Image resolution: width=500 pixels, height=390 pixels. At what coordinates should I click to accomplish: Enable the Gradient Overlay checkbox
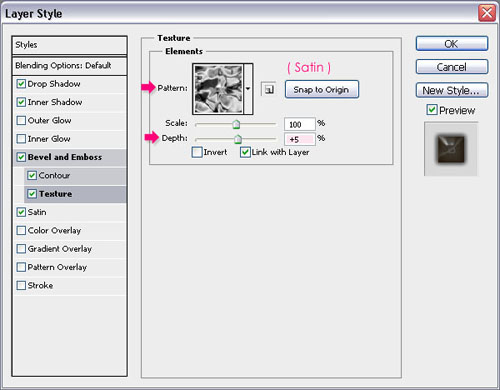21,249
